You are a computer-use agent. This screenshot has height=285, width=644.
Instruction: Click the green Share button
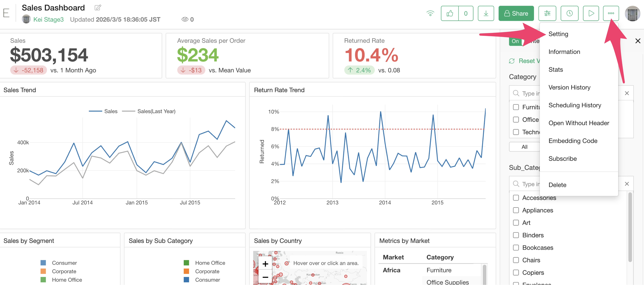[x=516, y=13]
